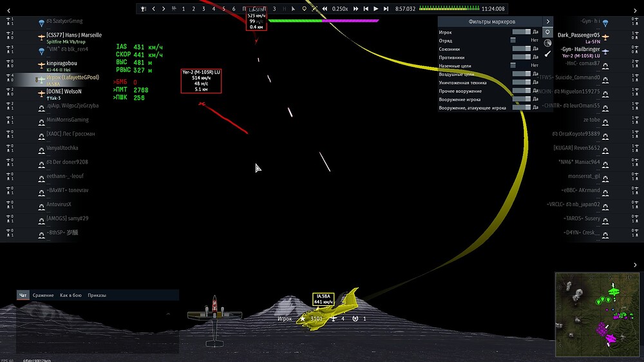Select the marker filters pin tab icon

click(x=547, y=32)
